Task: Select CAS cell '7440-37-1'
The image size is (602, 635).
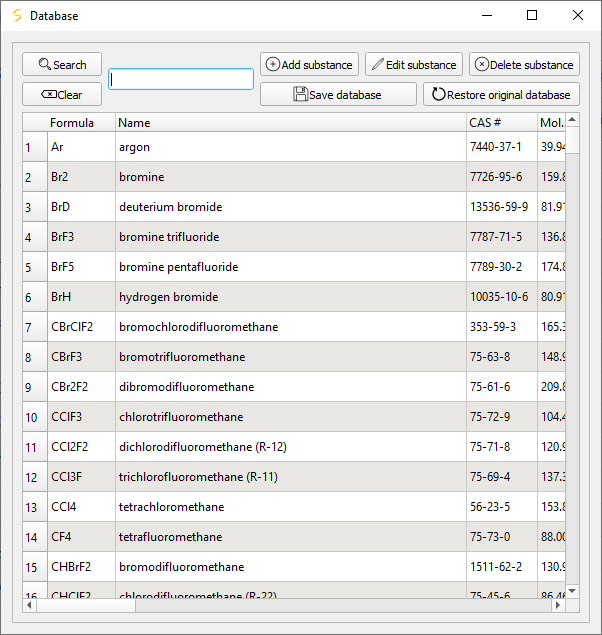Action: point(502,147)
